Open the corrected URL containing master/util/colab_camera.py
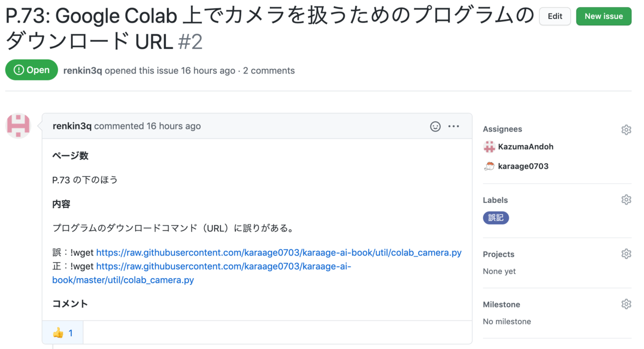The image size is (644, 349). point(202,273)
